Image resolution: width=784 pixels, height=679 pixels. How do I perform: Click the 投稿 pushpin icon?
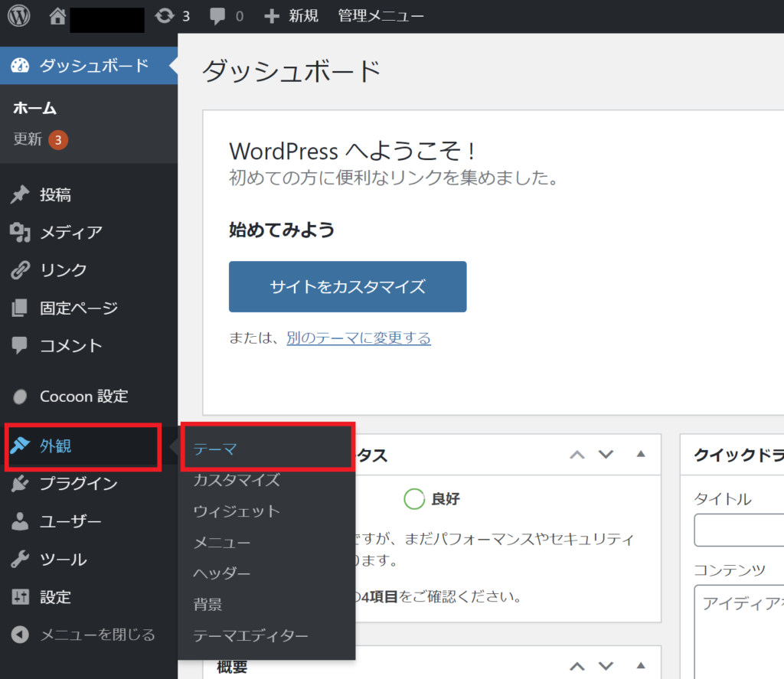click(x=20, y=194)
